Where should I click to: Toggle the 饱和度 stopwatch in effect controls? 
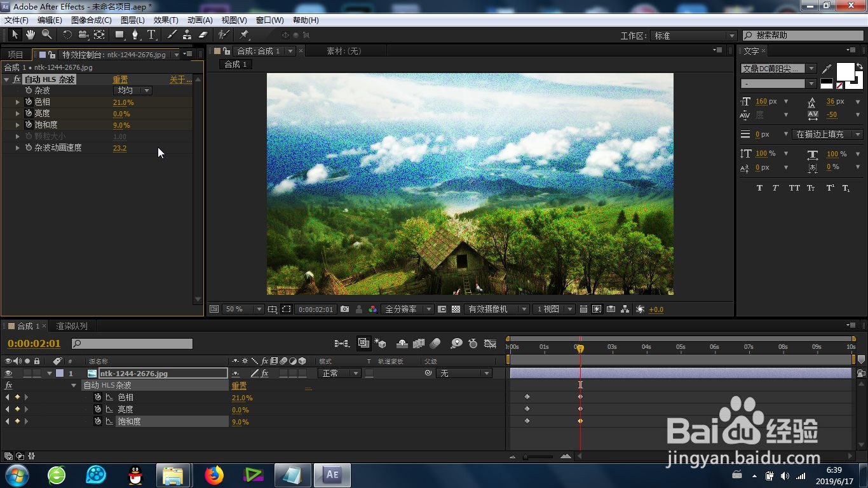[29, 125]
